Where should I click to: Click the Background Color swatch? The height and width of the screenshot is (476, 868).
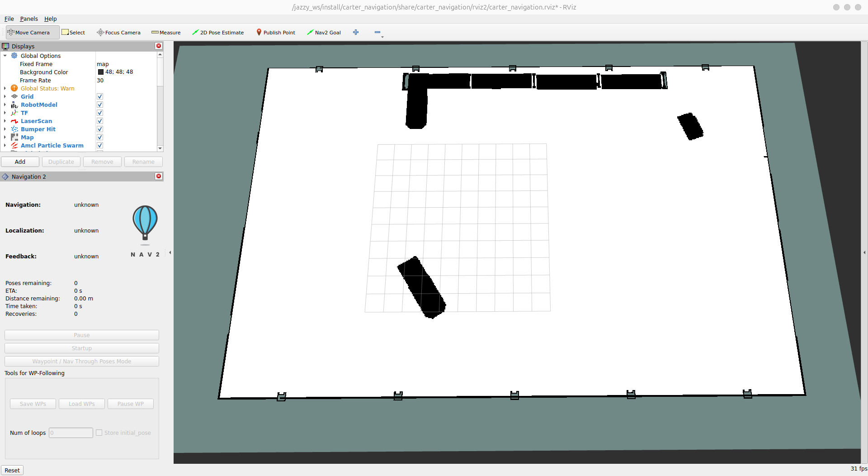(101, 72)
